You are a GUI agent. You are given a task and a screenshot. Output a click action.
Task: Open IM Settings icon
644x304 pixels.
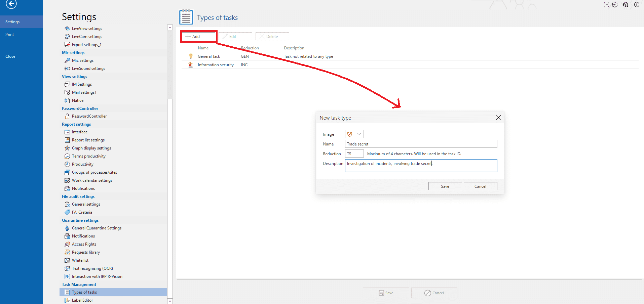coord(67,84)
